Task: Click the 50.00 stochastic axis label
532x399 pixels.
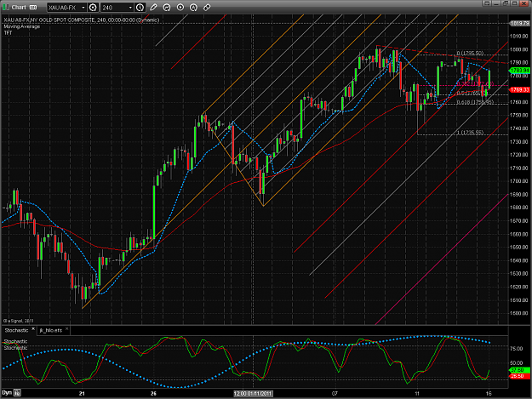Action: [x=517, y=362]
